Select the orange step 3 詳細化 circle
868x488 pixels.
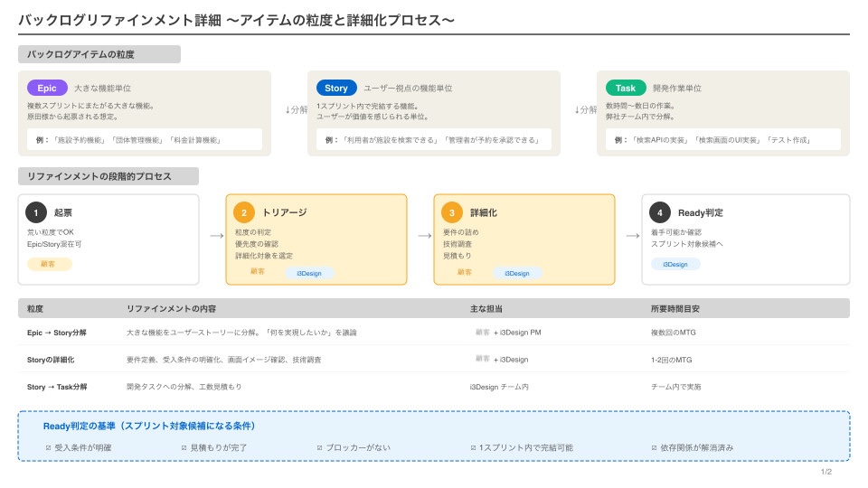click(452, 212)
